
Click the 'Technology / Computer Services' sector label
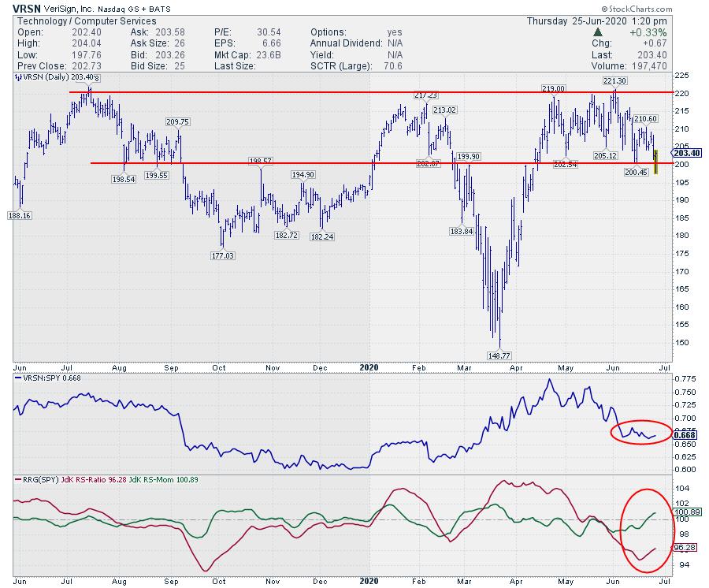(87, 21)
